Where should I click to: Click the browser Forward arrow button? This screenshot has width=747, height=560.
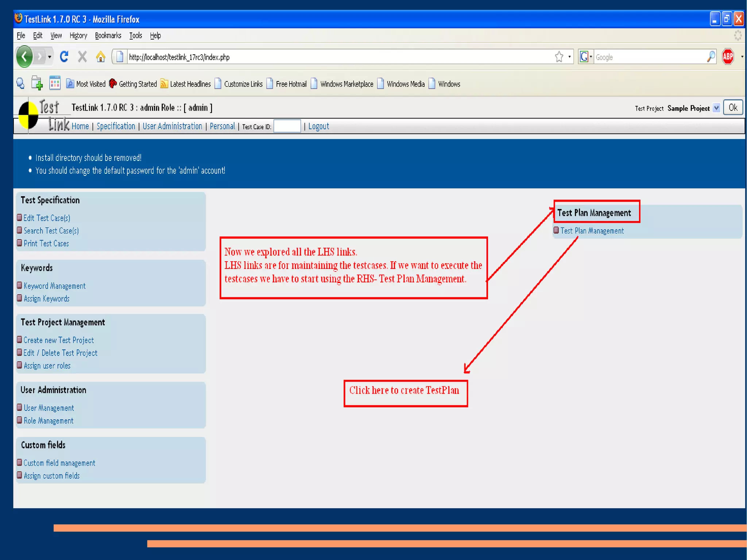click(x=39, y=57)
